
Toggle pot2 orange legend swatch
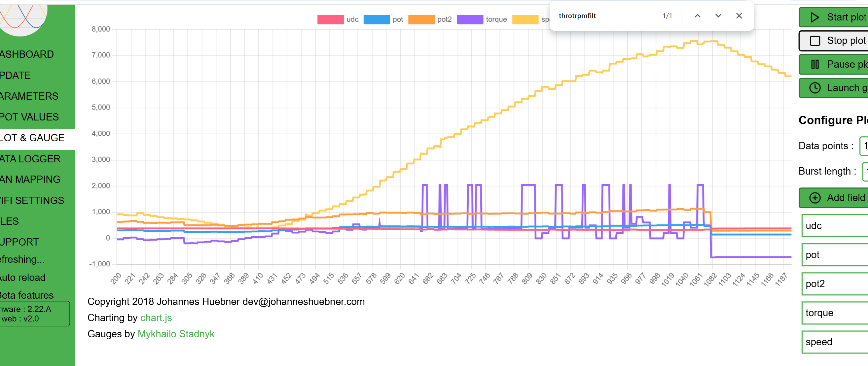(421, 19)
